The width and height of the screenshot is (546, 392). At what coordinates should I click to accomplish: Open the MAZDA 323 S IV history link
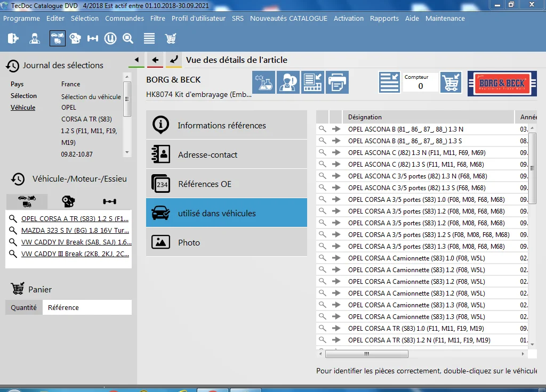[75, 230]
